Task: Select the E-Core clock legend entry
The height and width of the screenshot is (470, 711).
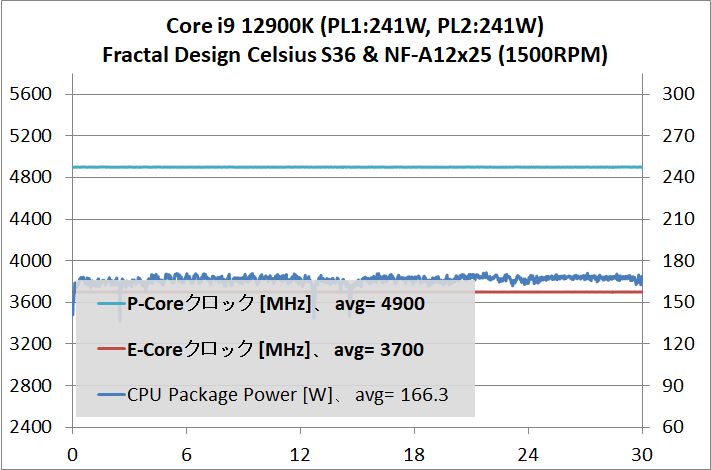Action: coord(261,349)
